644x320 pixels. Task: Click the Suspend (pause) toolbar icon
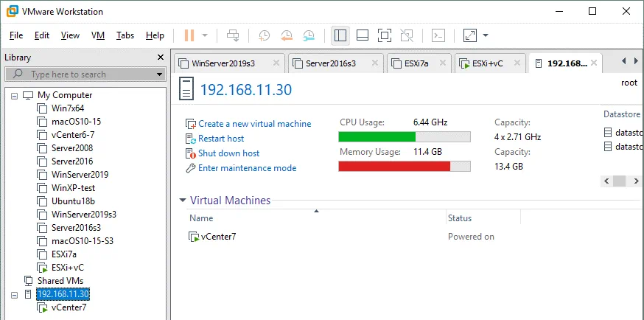(188, 35)
